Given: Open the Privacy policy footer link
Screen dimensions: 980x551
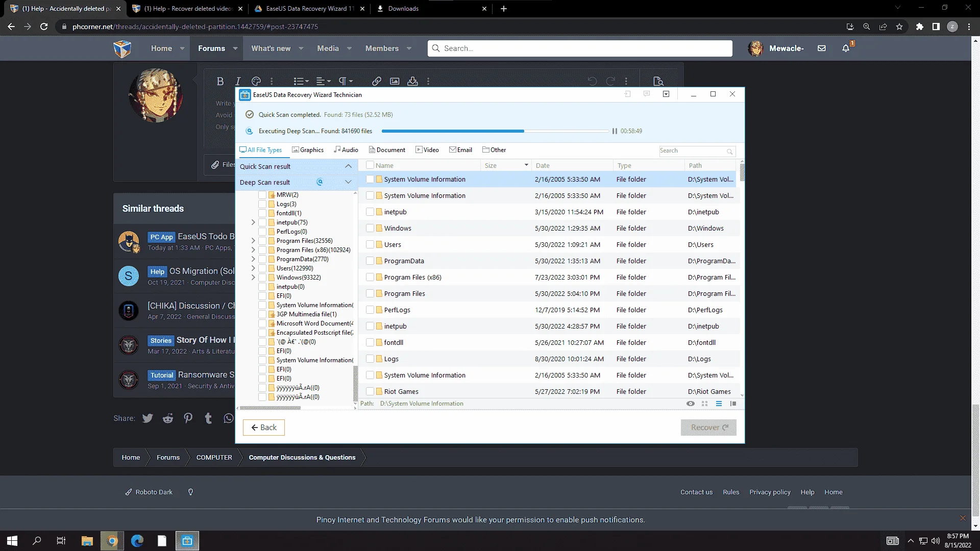Looking at the screenshot, I should point(770,492).
